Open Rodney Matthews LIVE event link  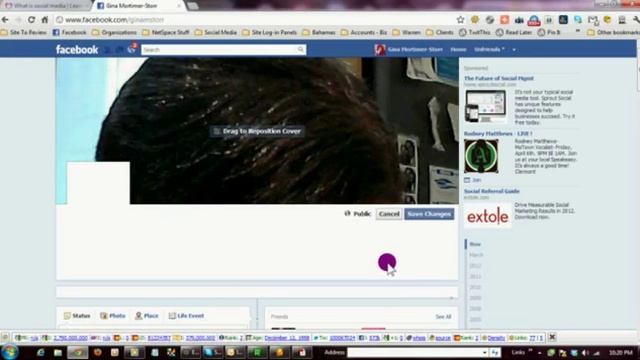[x=498, y=133]
